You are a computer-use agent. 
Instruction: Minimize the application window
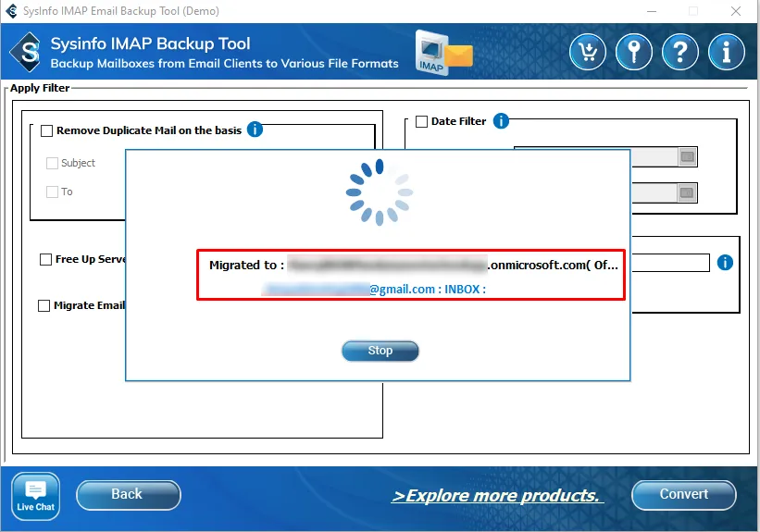652,11
